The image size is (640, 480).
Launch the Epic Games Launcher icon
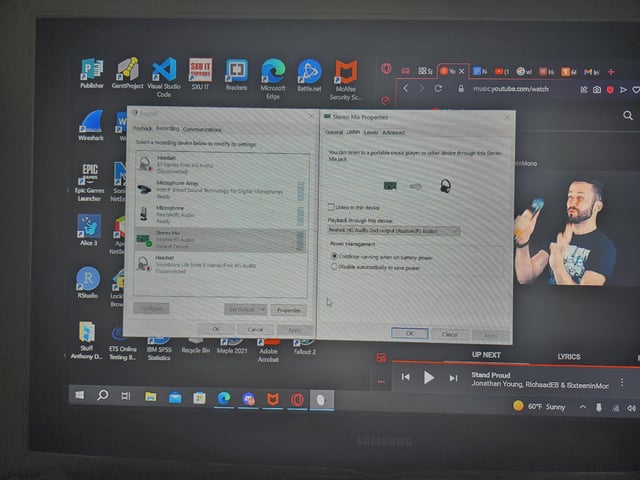pyautogui.click(x=89, y=182)
